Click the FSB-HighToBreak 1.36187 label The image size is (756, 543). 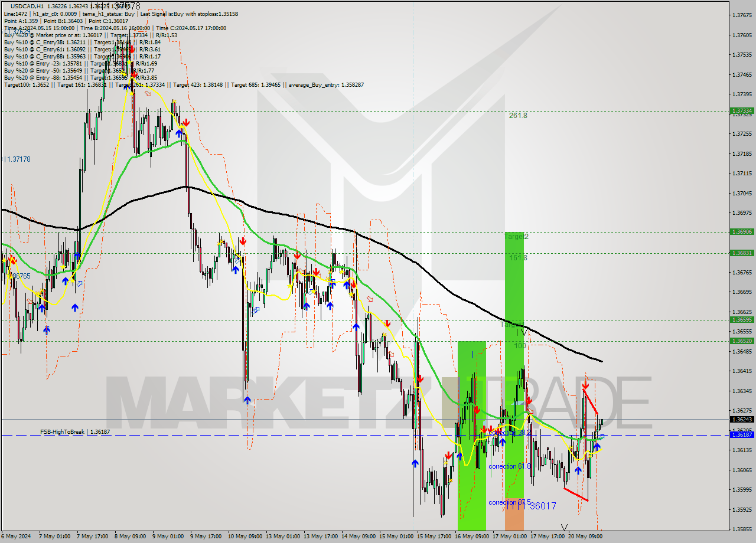pyautogui.click(x=75, y=432)
